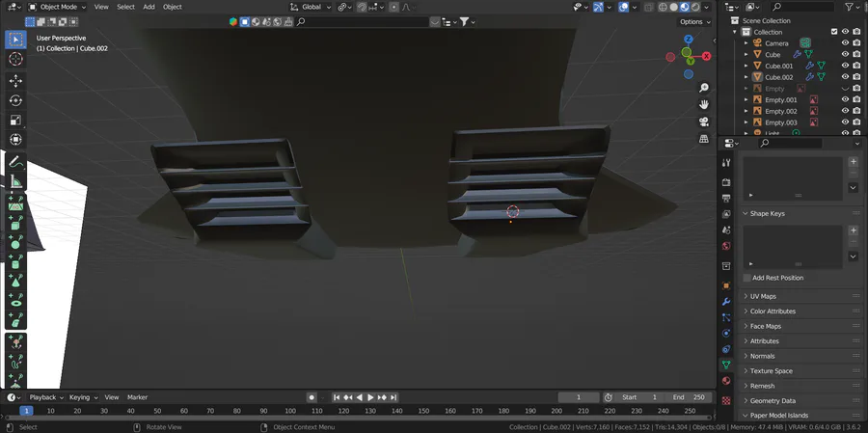Click the current frame number field
The height and width of the screenshot is (433, 868).
pos(579,397)
